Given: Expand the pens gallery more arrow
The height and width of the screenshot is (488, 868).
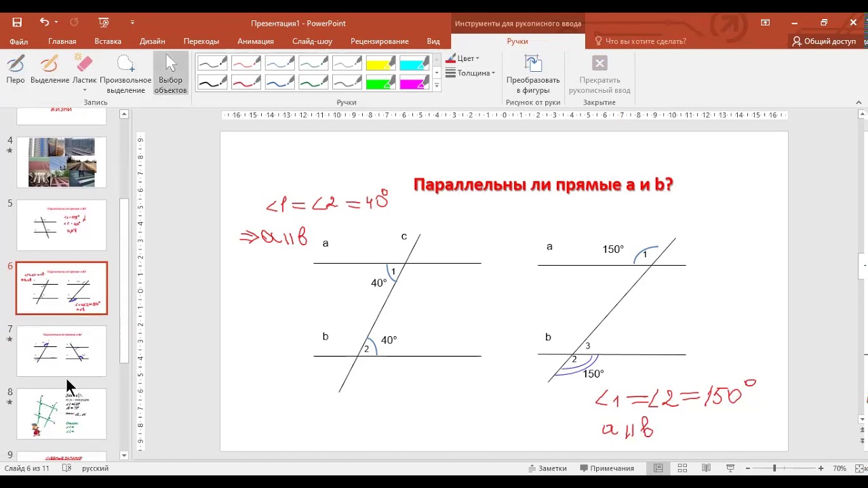Looking at the screenshot, I should 437,85.
